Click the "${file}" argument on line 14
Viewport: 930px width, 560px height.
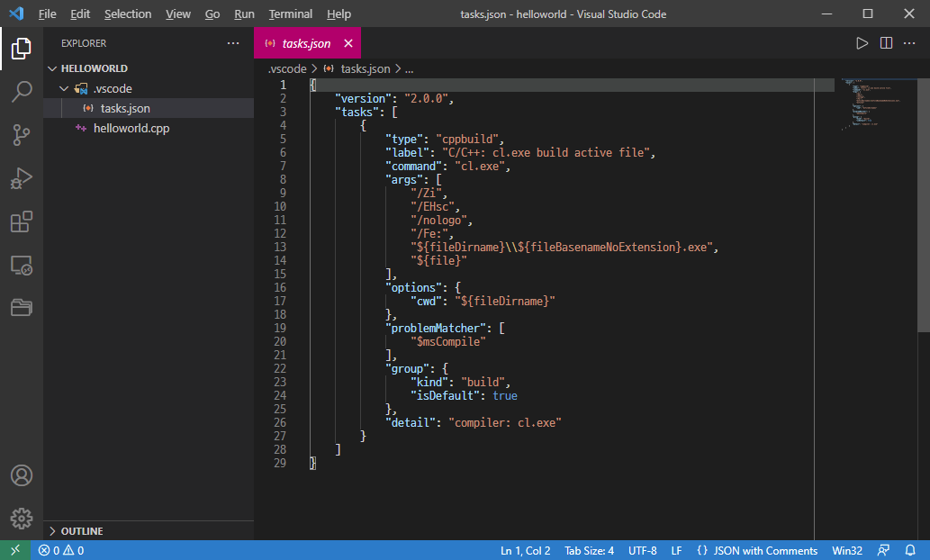point(439,260)
